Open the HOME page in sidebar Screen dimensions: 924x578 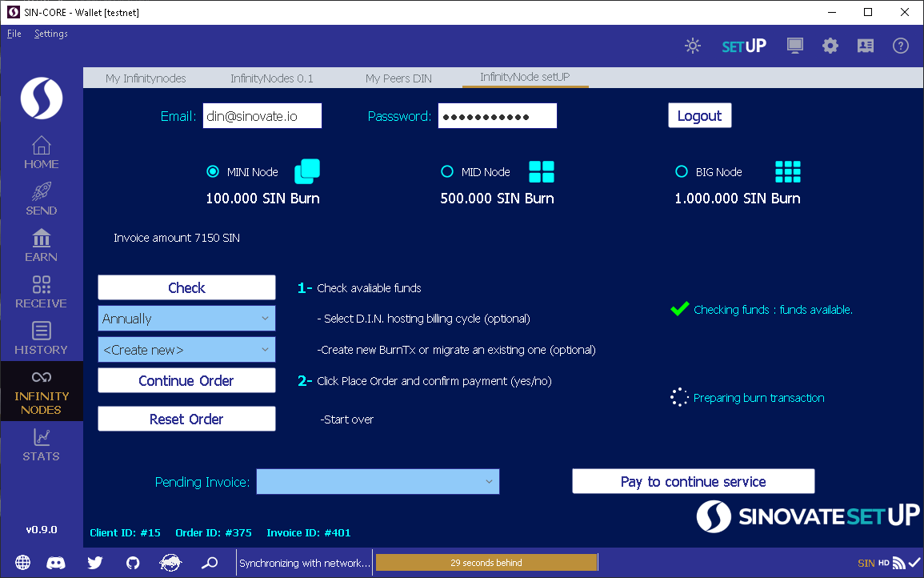tap(42, 153)
